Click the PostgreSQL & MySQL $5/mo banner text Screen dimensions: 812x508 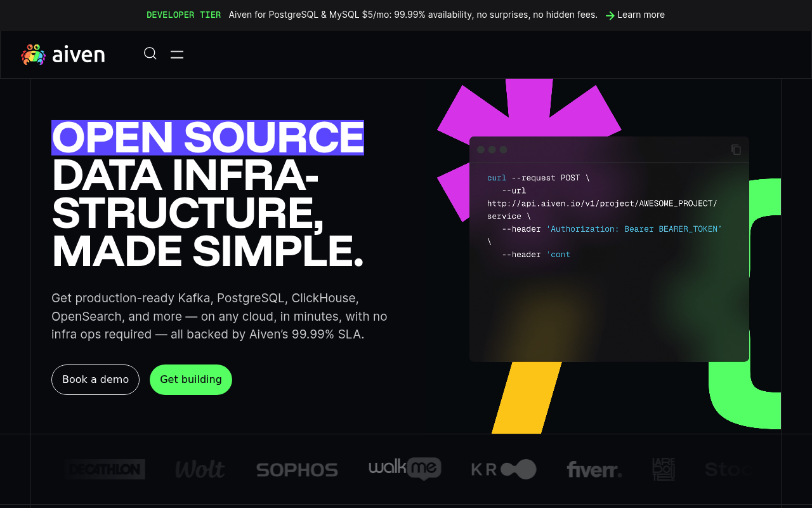pyautogui.click(x=413, y=15)
